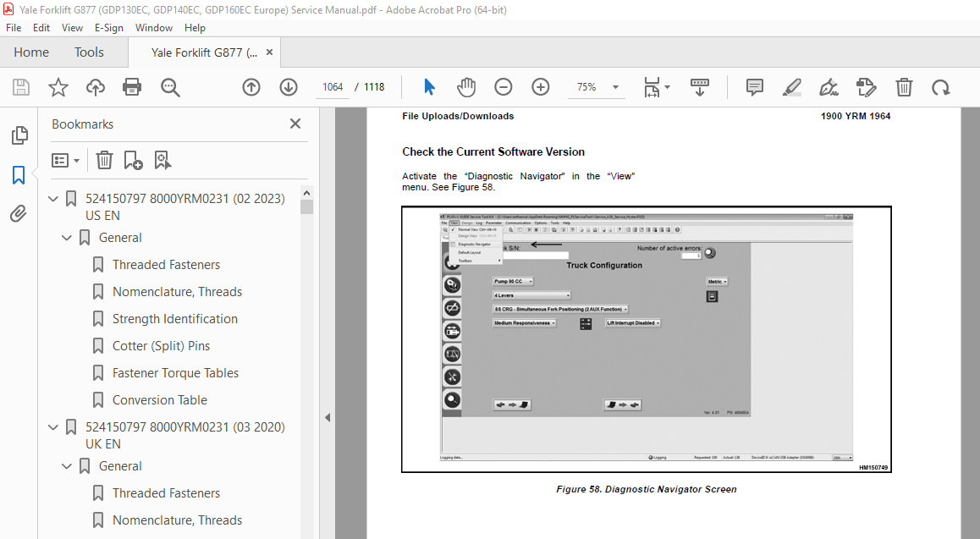Rotate the page clockwise

pos(940,87)
